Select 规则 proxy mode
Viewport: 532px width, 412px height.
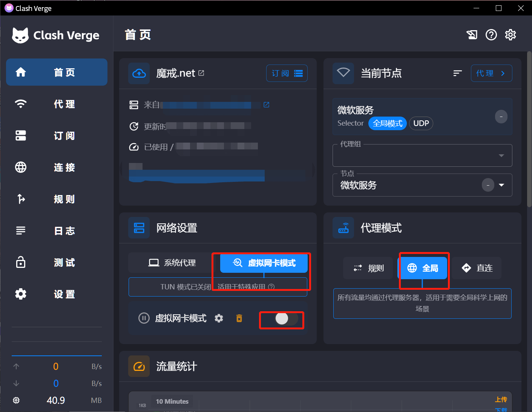(368, 268)
